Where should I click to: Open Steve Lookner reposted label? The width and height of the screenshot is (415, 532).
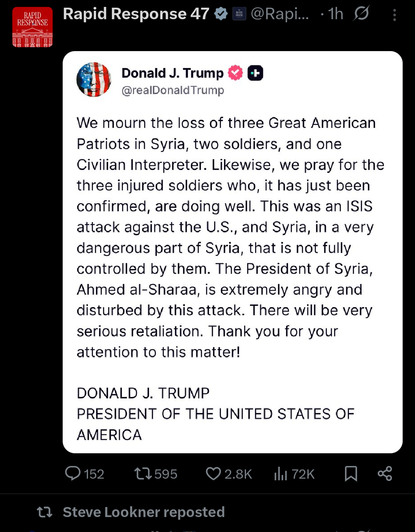click(x=144, y=512)
